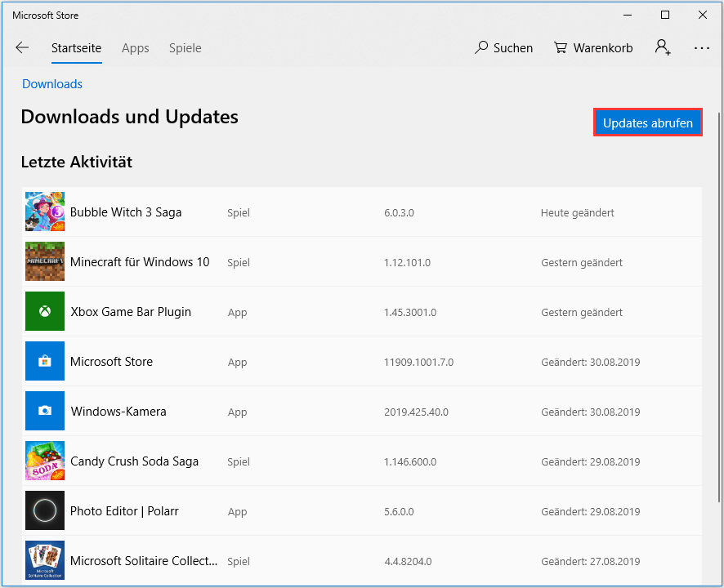The height and width of the screenshot is (588, 724).
Task: Select the Minecraft für Windows 10 title
Action: [140, 262]
